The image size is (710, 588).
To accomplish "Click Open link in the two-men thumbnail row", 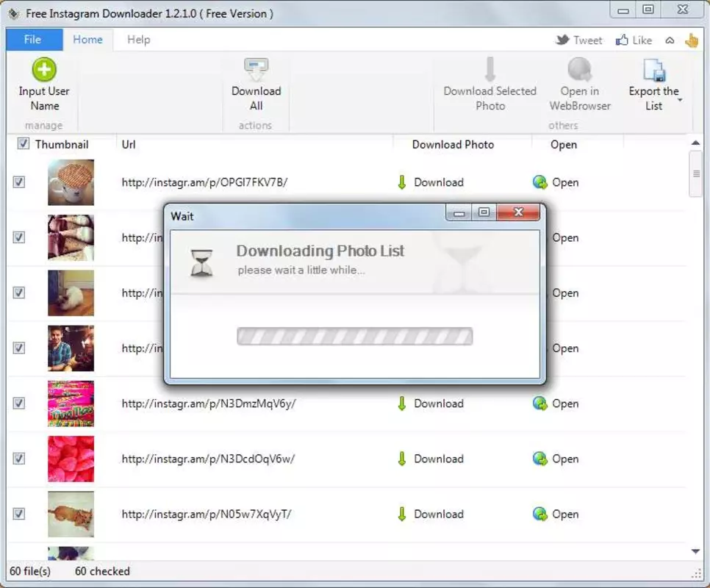I will [x=565, y=348].
